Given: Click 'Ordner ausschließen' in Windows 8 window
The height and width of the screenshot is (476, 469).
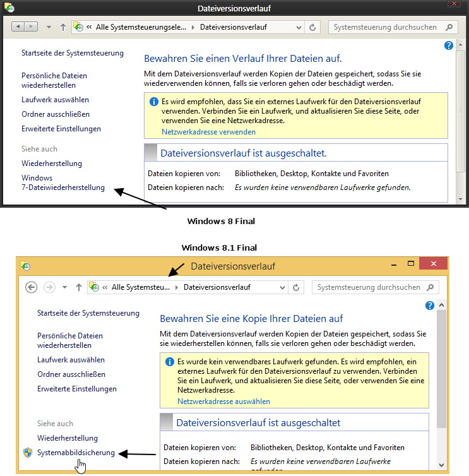Looking at the screenshot, I should pos(56,114).
